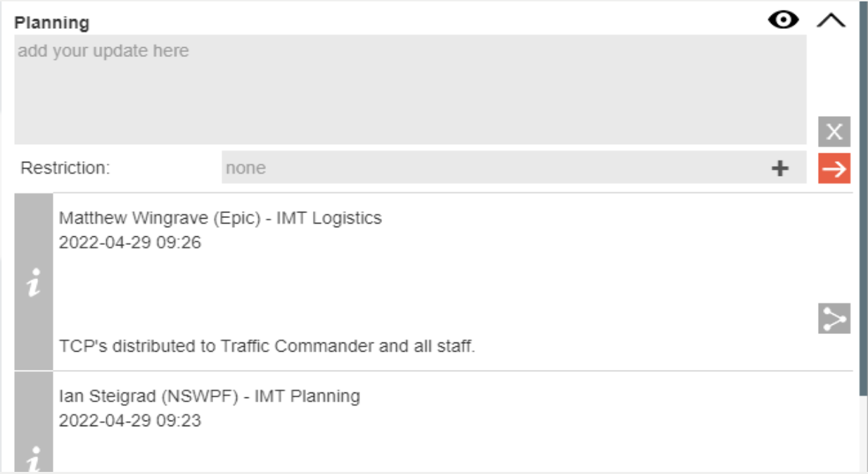Click the 2022-04-29 09:26 timestamp
The image size is (868, 474).
pos(130,243)
